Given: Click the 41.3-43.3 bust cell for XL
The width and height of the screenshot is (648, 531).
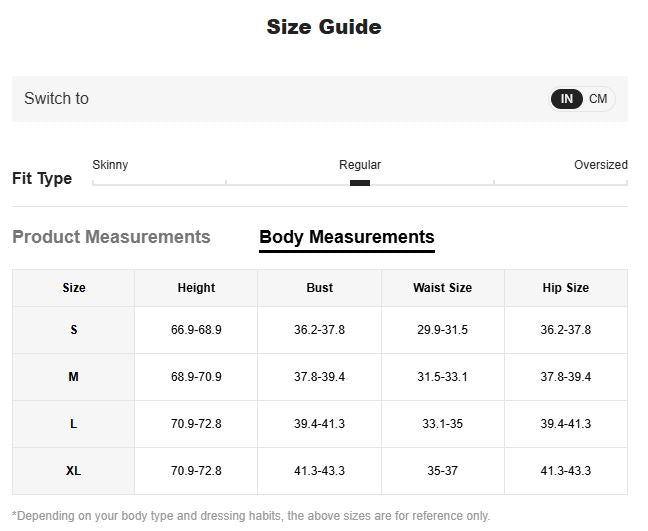Looking at the screenshot, I should (x=319, y=471).
